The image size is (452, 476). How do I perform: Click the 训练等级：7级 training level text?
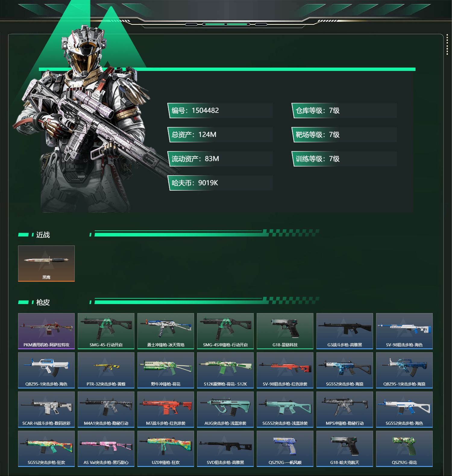[318, 159]
